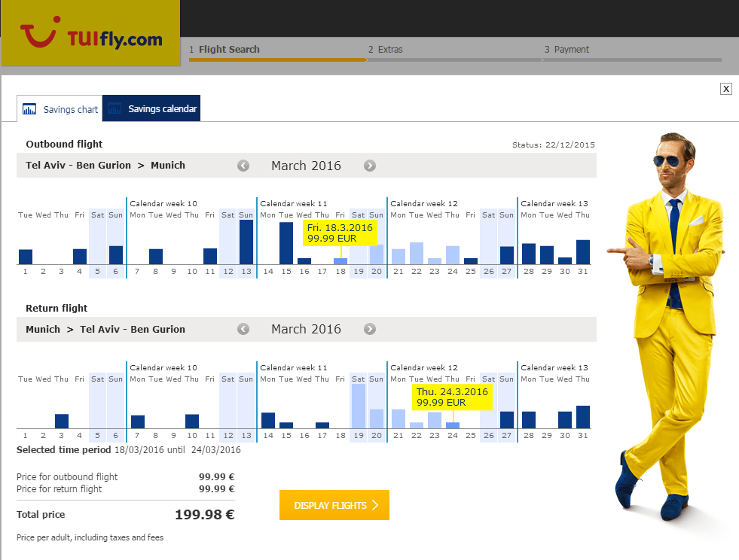
Task: Pick outbound flight bar for March 13
Action: pyautogui.click(x=246, y=242)
